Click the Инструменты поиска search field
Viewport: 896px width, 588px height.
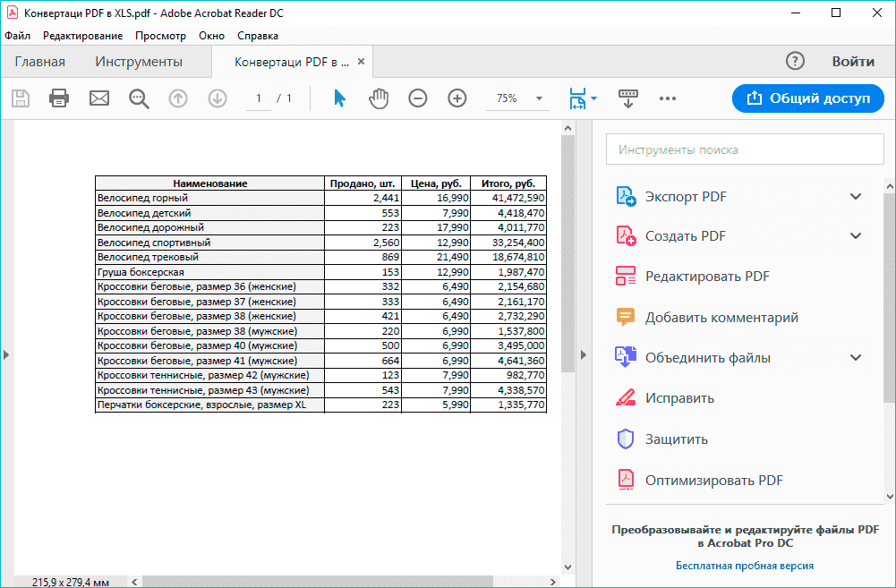pyautogui.click(x=744, y=149)
